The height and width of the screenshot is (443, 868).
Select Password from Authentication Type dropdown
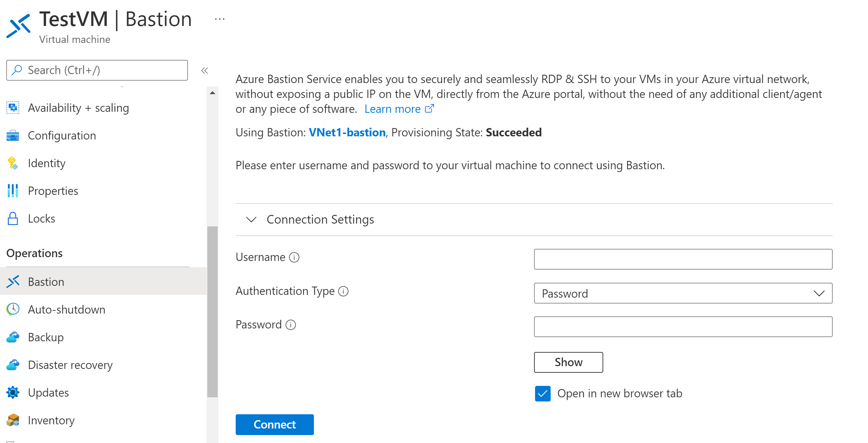[x=684, y=293]
